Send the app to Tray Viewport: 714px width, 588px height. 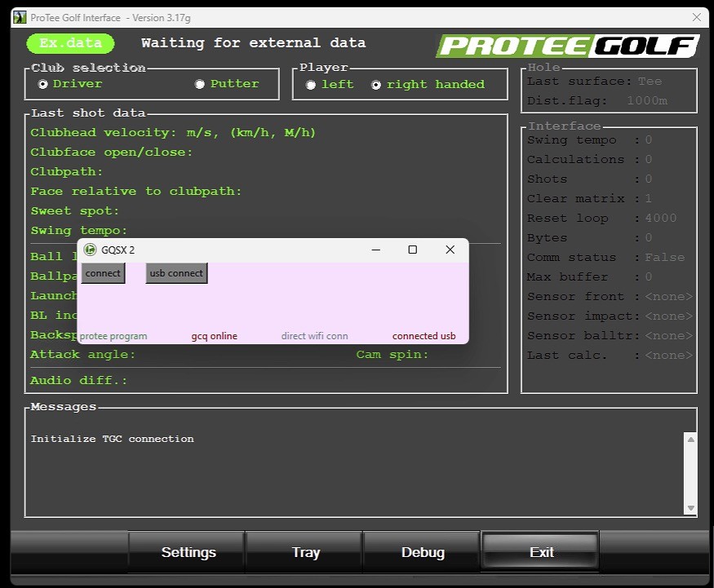[305, 552]
